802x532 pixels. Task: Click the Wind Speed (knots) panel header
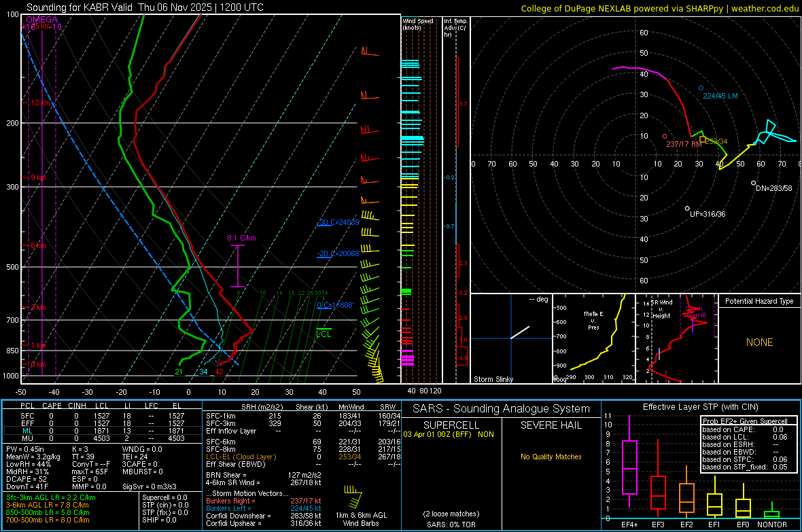coord(418,24)
